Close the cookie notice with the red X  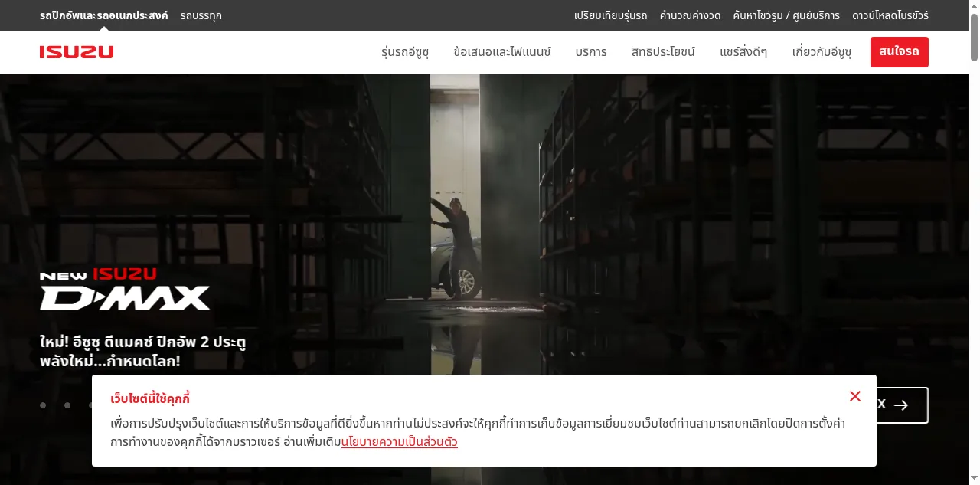pyautogui.click(x=855, y=396)
